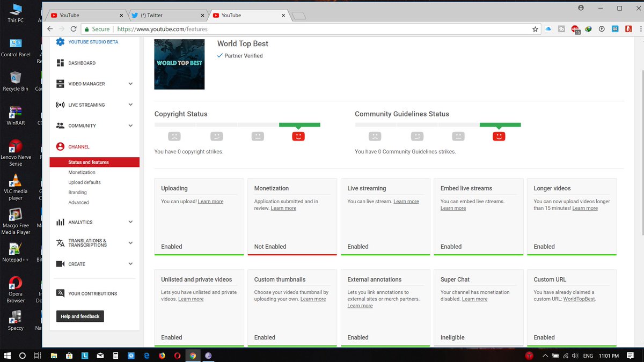Open Windows Start menu
This screenshot has width=644, height=362.
coord(8,356)
